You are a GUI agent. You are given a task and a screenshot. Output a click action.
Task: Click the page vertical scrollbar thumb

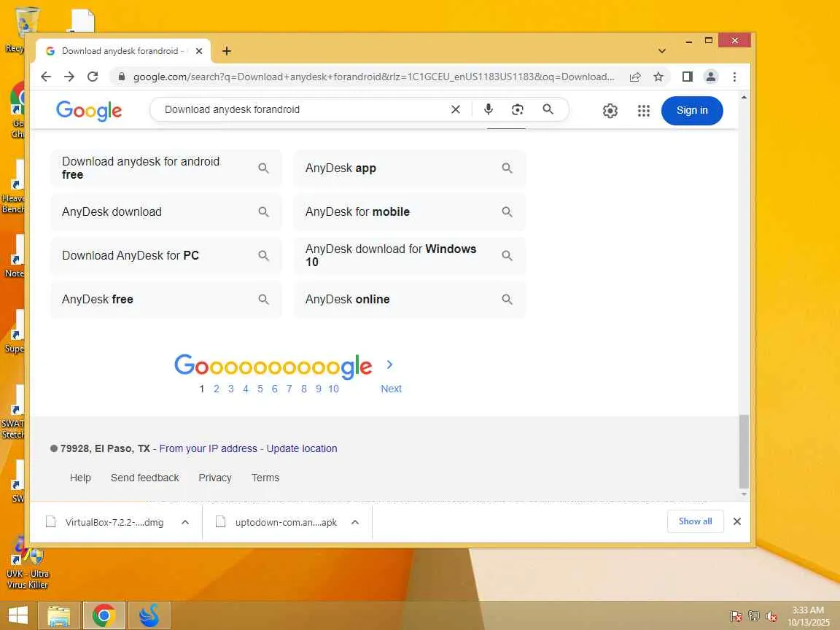pyautogui.click(x=744, y=451)
